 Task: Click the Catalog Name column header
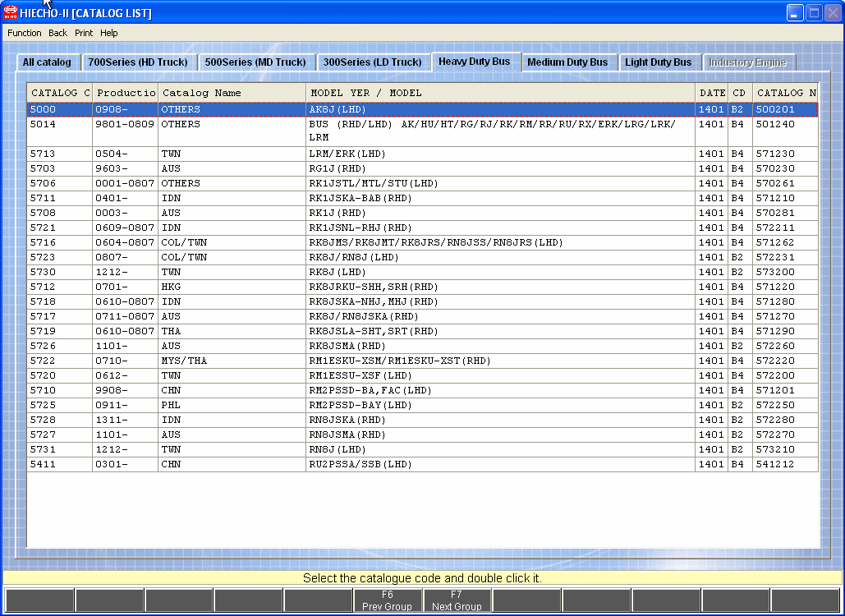pyautogui.click(x=232, y=93)
